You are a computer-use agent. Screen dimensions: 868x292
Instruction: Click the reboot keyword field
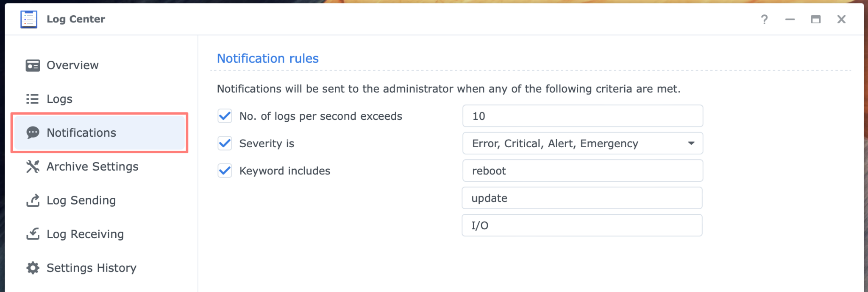tap(582, 171)
